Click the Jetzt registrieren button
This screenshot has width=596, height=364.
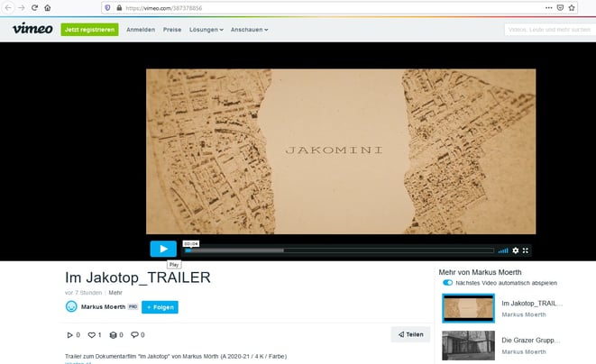(x=89, y=30)
